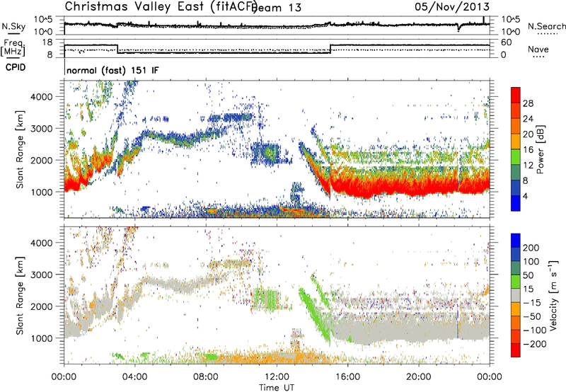Screen dimensions: 566x392
Task: Click the 20 label on Power colorbar
Action: point(528,134)
